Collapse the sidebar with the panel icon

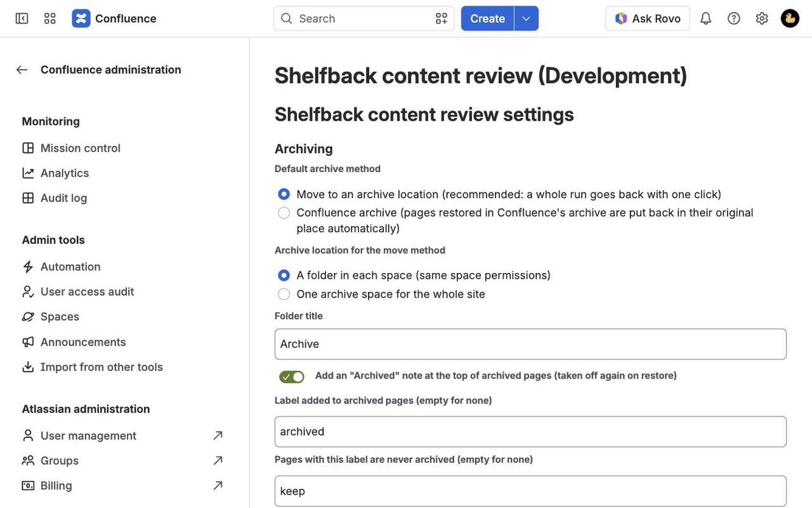point(22,18)
